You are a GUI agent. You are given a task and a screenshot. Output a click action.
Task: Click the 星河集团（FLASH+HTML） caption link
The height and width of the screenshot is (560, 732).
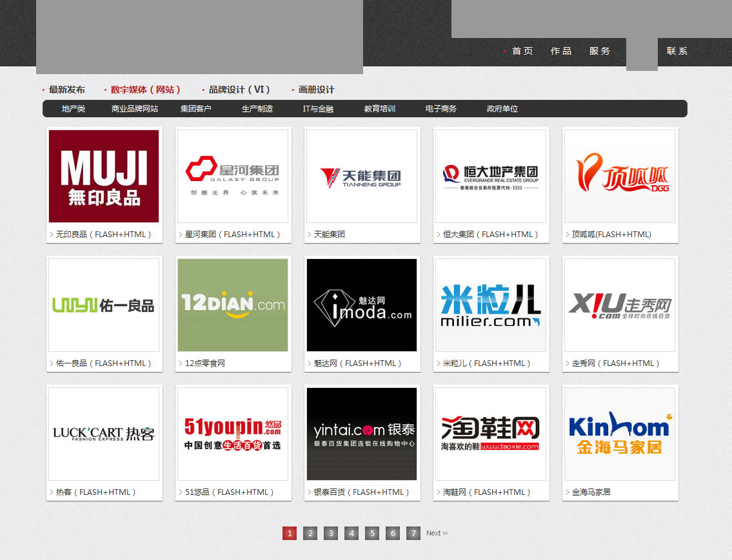point(232,234)
